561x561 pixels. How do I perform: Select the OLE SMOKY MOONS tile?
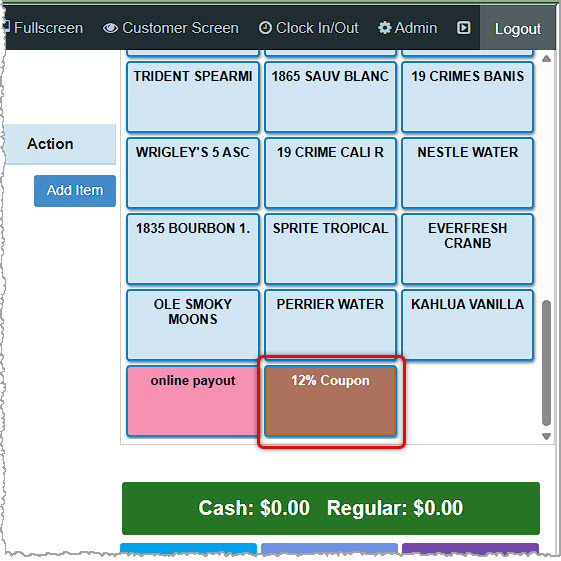click(193, 325)
